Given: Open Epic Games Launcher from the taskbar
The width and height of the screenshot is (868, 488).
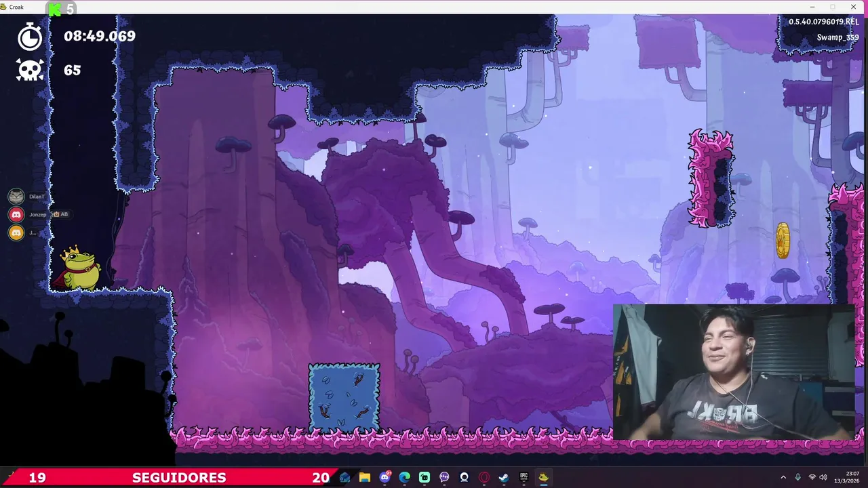Looking at the screenshot, I should [524, 477].
